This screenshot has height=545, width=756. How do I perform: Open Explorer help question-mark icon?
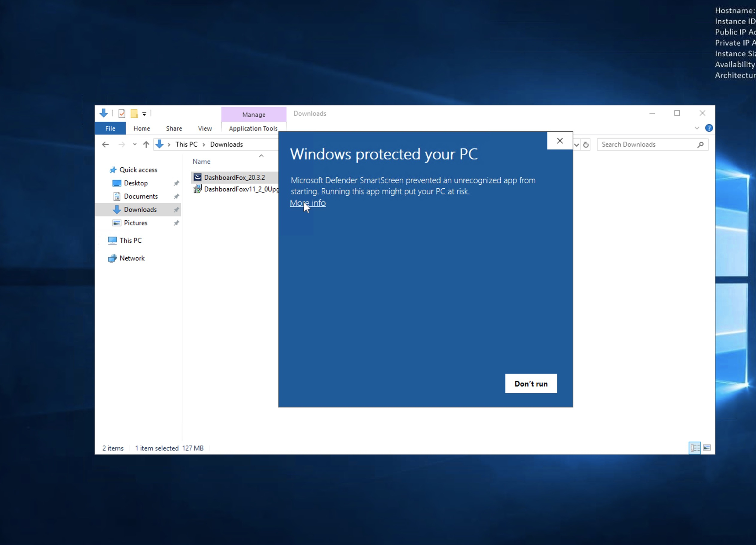click(709, 128)
